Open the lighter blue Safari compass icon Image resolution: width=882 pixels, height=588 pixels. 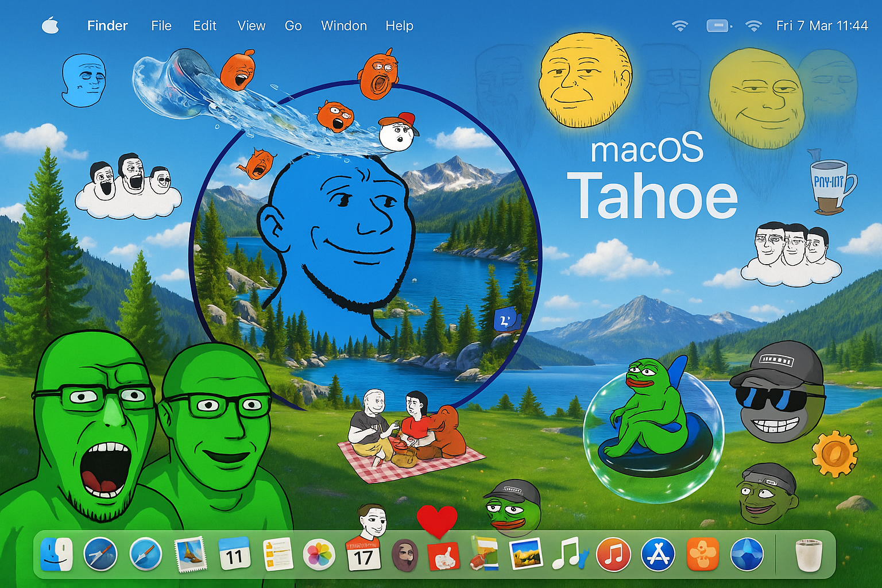pos(145,555)
